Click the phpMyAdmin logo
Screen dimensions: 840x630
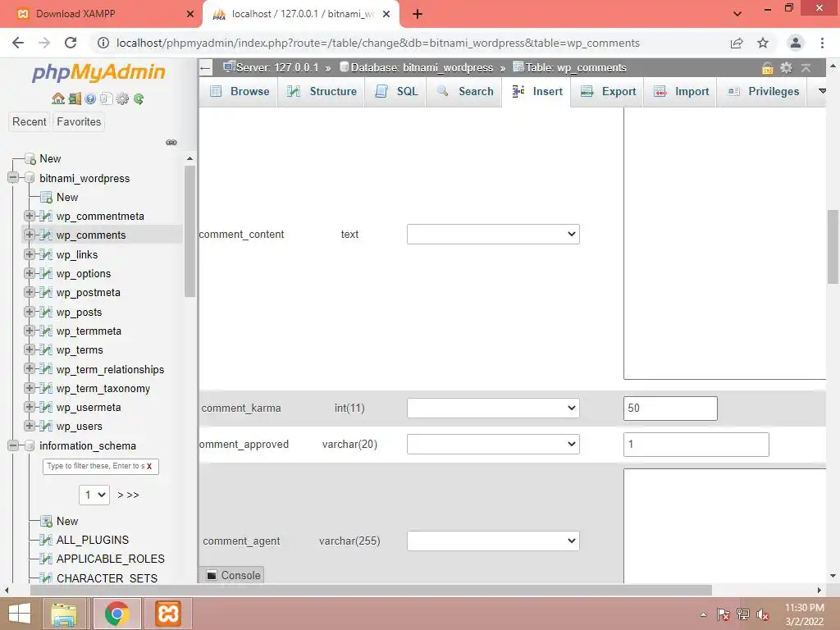98,72
